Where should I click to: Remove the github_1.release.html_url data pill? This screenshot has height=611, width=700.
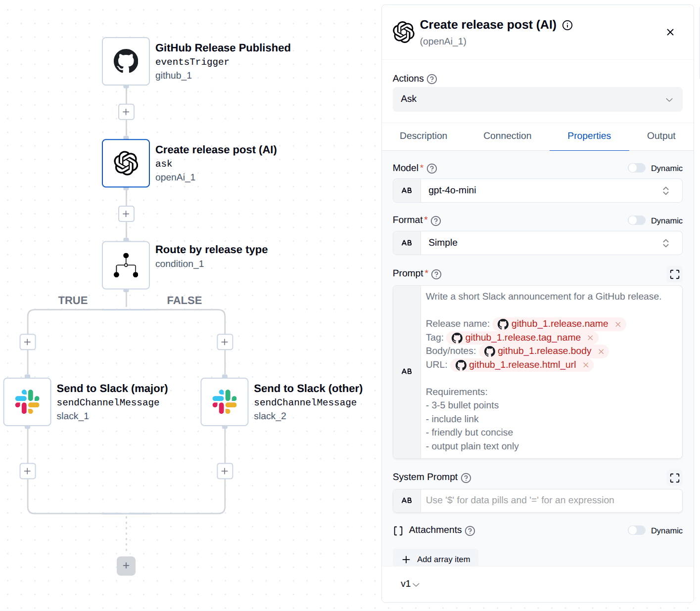tap(586, 365)
